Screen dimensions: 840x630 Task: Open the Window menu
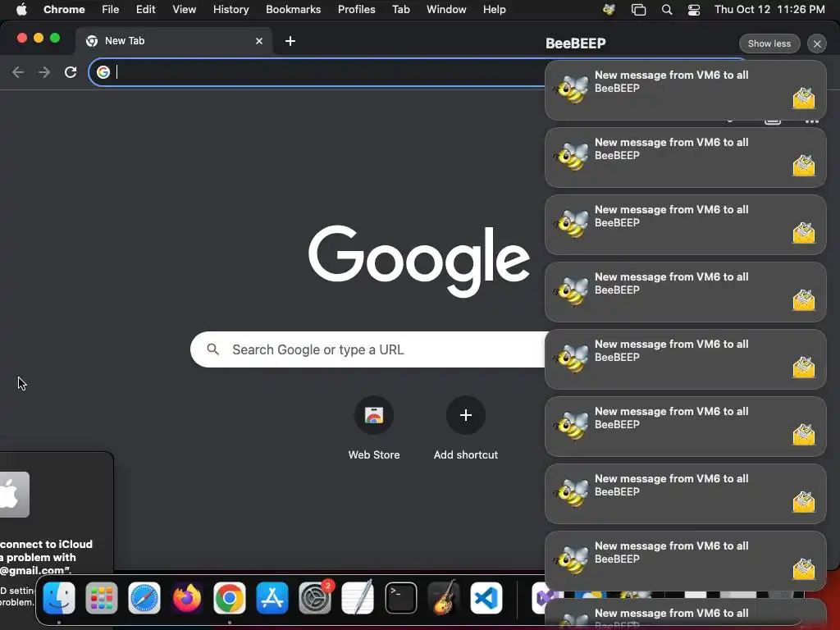coord(446,10)
